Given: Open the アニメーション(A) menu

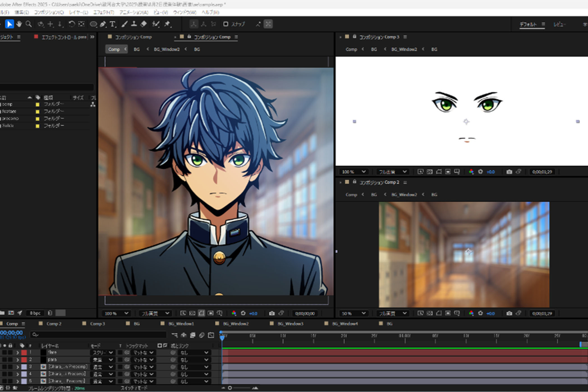Looking at the screenshot, I should [x=134, y=12].
